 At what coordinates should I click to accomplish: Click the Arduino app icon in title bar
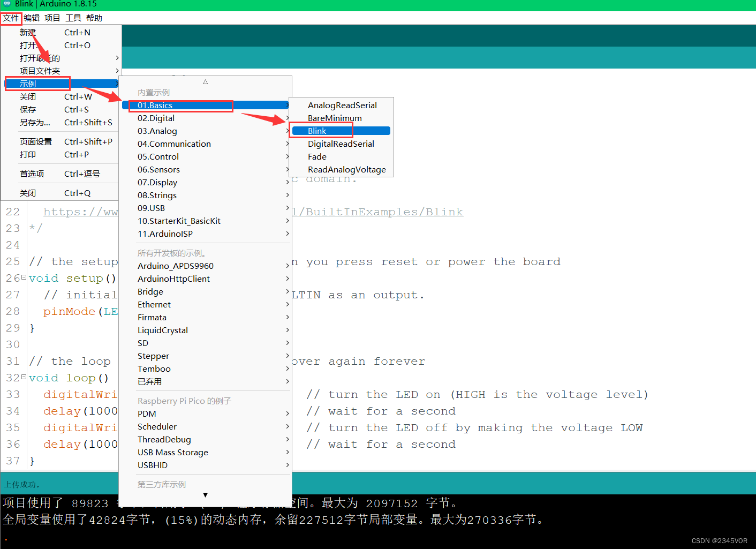7,4
